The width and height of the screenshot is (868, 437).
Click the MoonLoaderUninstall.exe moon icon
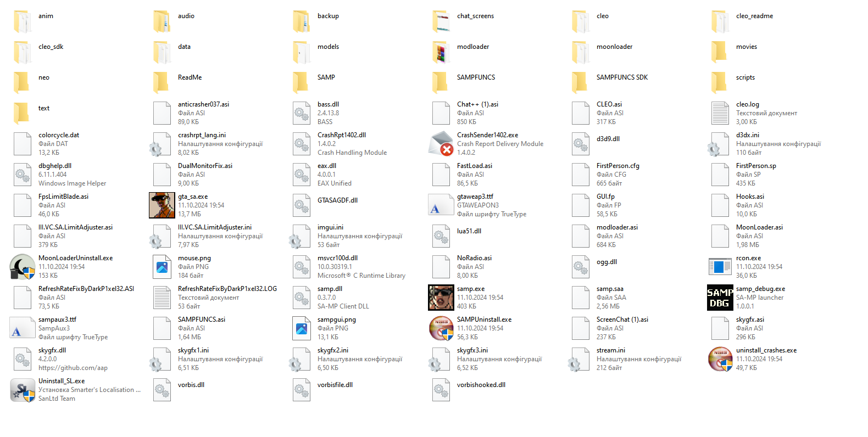point(23,267)
